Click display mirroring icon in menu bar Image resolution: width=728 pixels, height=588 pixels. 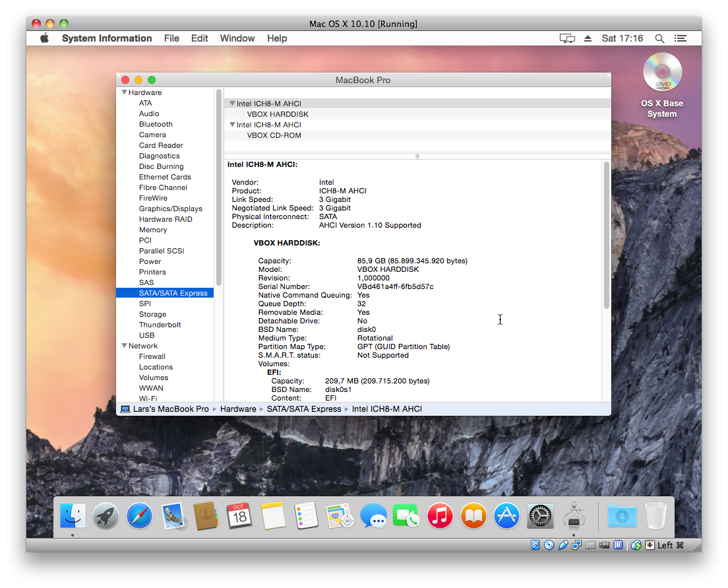click(567, 38)
